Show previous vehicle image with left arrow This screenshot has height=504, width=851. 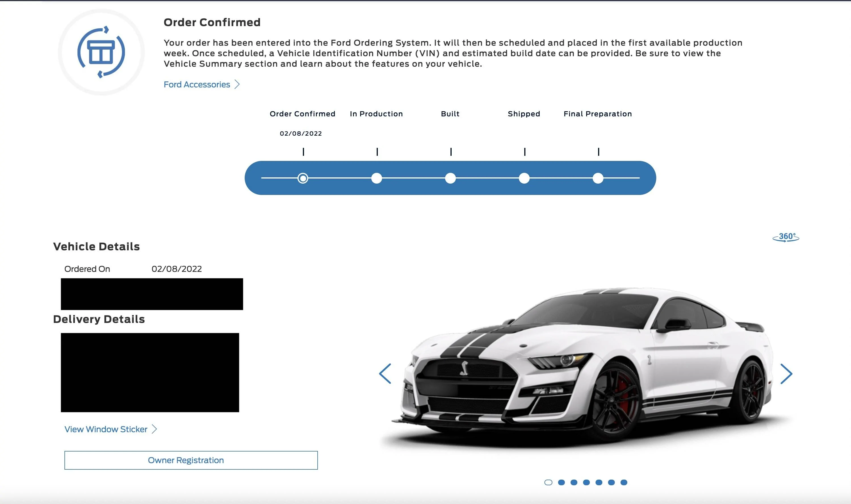[385, 373]
